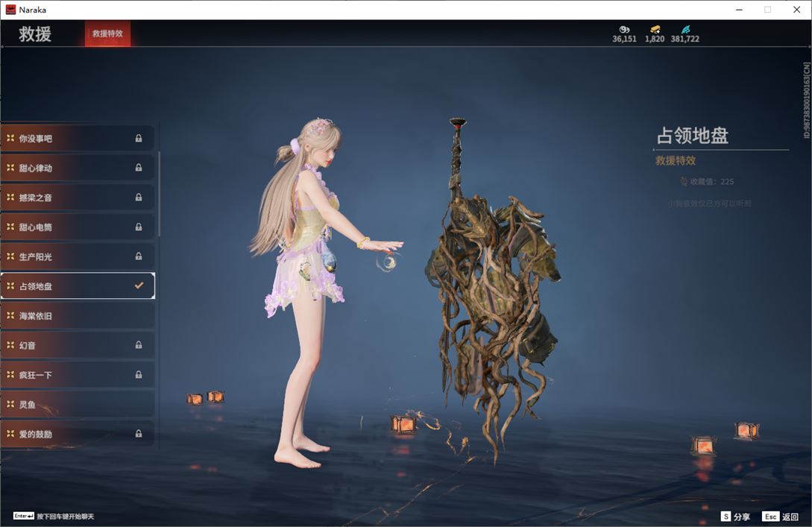Click the 收藏值: 225 collection value text
The width and height of the screenshot is (812, 527).
coord(711,181)
